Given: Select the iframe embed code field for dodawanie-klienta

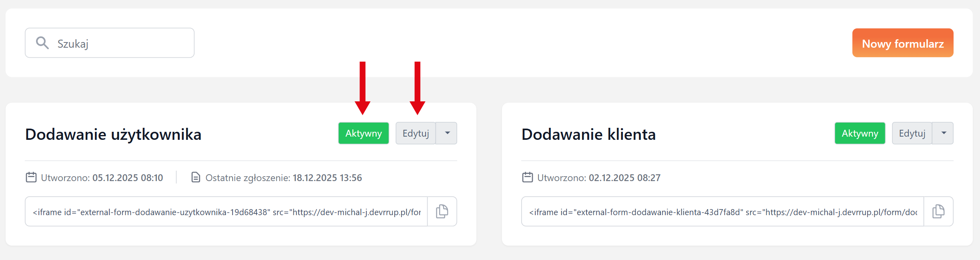Looking at the screenshot, I should click(723, 212).
